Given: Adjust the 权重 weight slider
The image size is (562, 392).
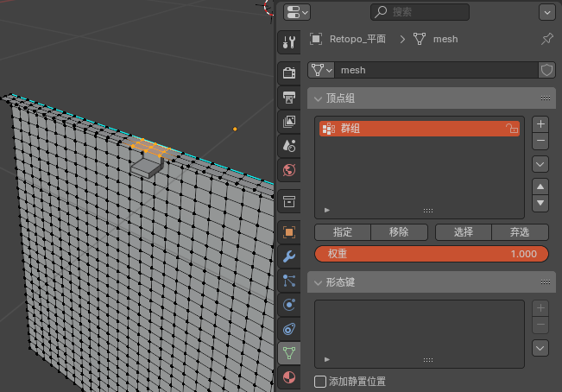Looking at the screenshot, I should [432, 254].
